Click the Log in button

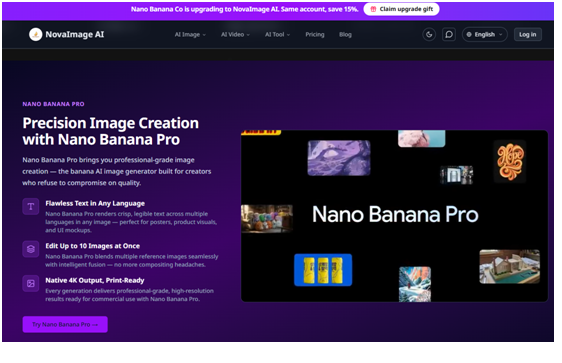pyautogui.click(x=528, y=34)
